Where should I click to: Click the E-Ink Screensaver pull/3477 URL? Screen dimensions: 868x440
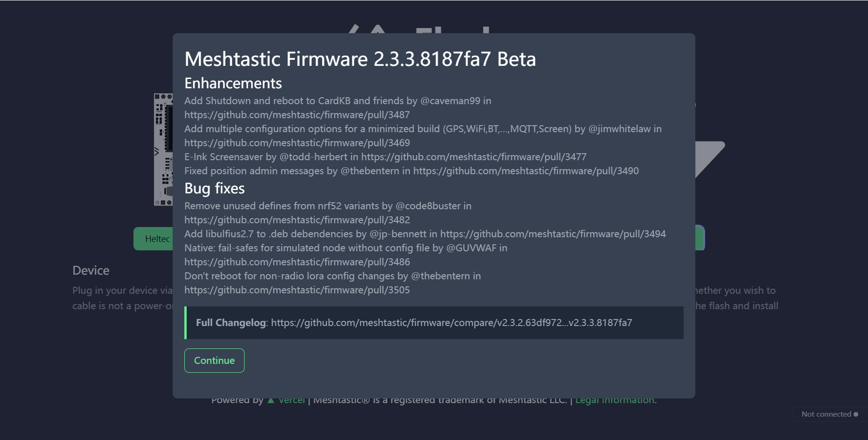[474, 157]
